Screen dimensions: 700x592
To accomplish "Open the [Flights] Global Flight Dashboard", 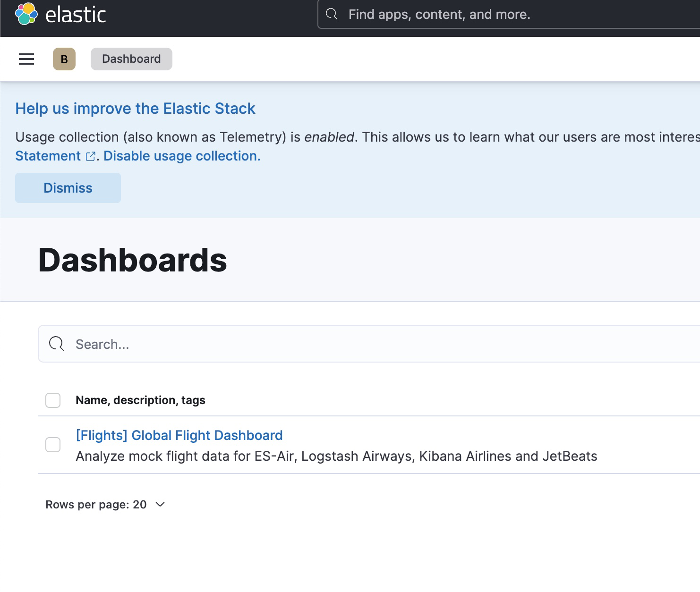I will 179,435.
